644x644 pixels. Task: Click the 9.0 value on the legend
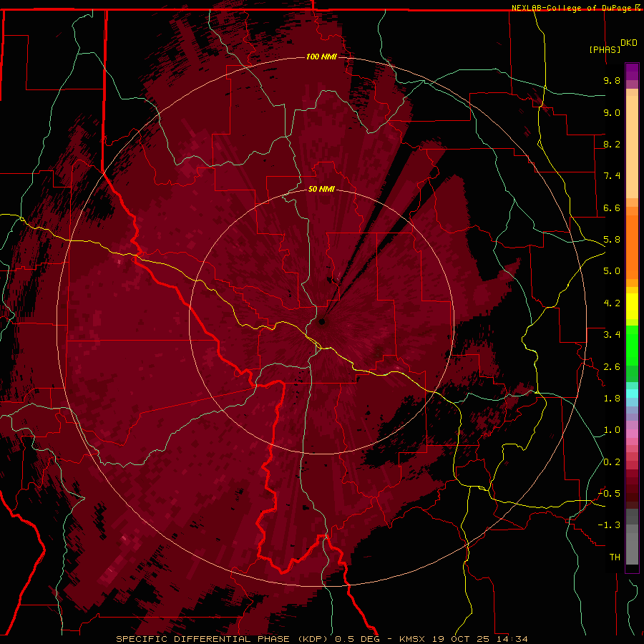point(612,112)
